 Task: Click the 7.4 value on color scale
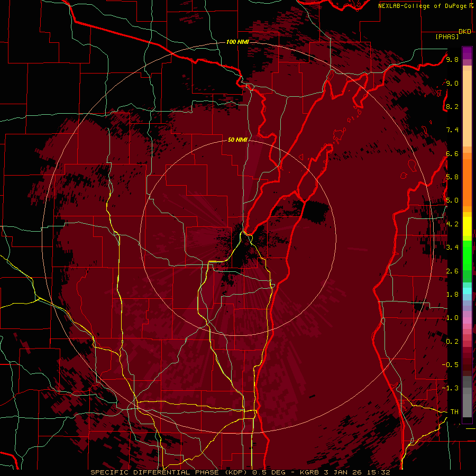point(452,130)
